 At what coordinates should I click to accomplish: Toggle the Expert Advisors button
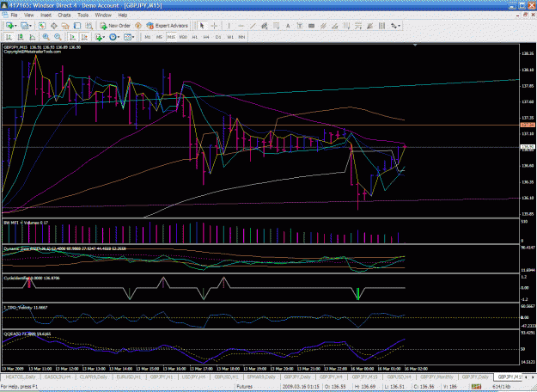click(x=168, y=26)
